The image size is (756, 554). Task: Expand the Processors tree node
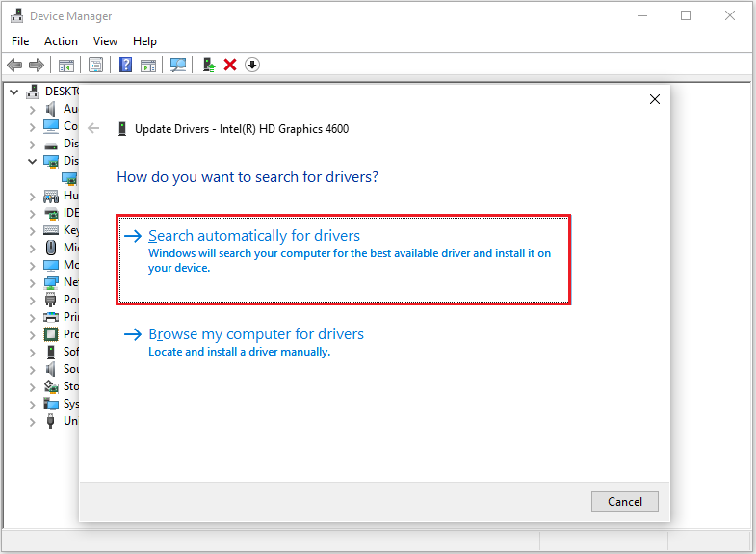[32, 334]
